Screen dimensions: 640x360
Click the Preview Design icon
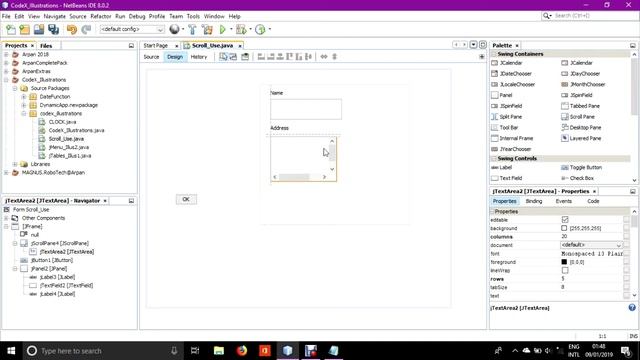coord(245,57)
